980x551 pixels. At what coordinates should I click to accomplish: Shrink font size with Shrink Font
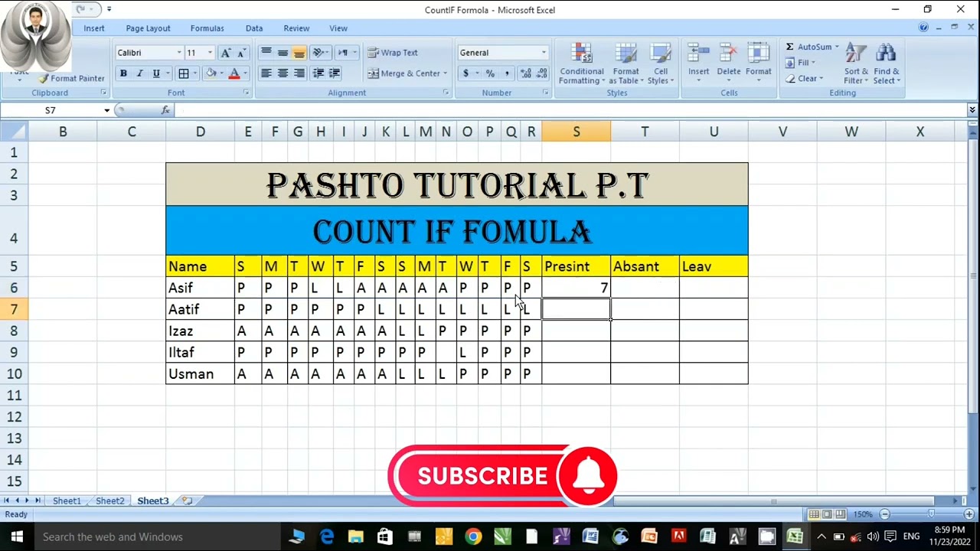click(241, 53)
